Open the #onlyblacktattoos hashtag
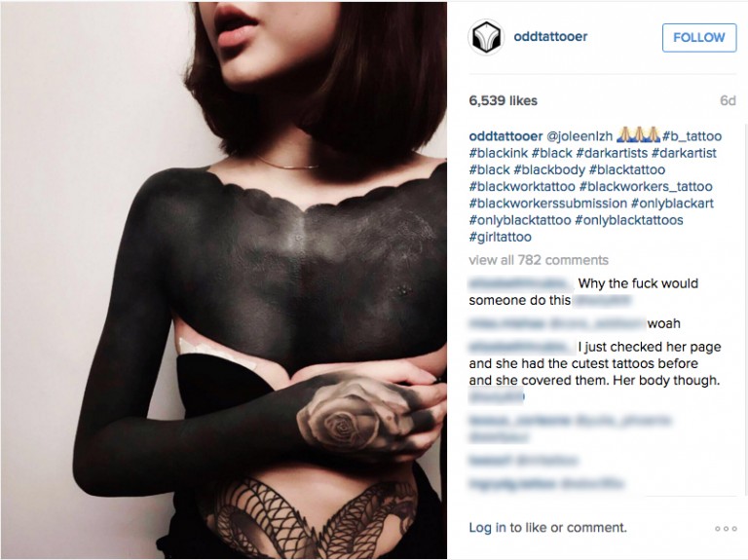 pyautogui.click(x=629, y=220)
